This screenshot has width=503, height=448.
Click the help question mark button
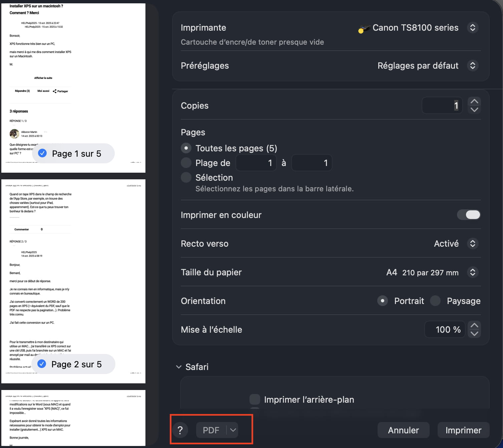tap(180, 430)
